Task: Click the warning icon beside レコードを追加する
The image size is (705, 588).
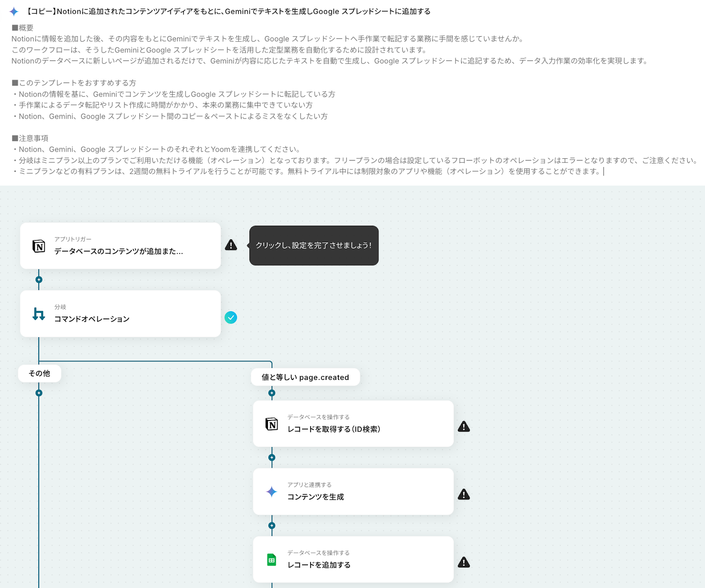Action: point(464,562)
